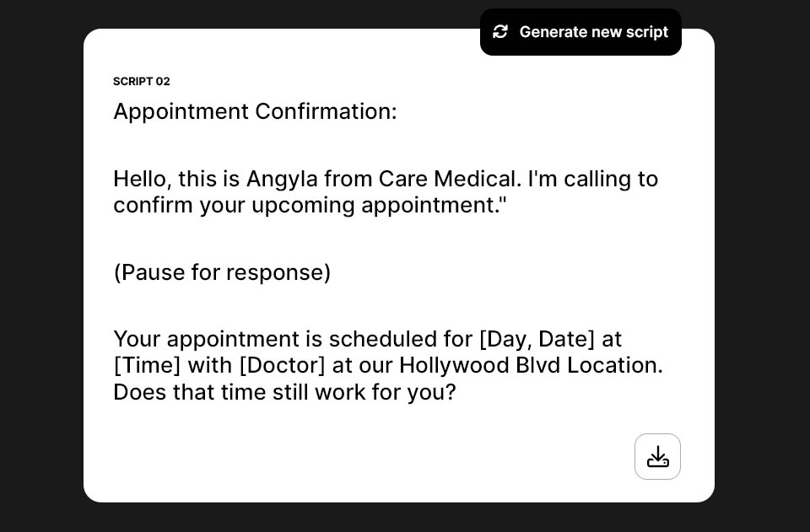Click the [Time] placeholder
Viewport: 810px width, 532px height.
[147, 366]
